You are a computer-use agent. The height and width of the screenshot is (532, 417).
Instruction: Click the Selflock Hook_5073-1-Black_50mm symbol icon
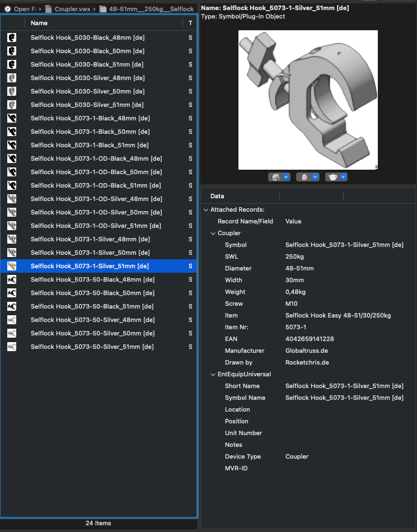pyautogui.click(x=12, y=132)
